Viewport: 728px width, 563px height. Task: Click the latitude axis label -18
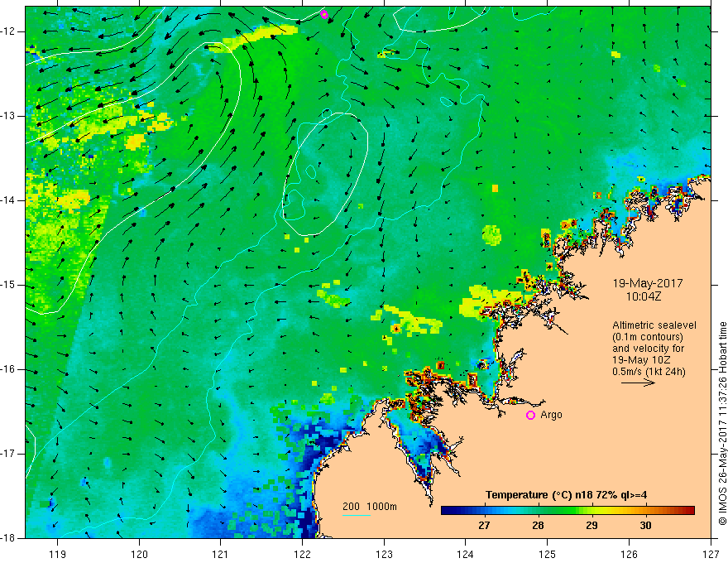pos(9,538)
